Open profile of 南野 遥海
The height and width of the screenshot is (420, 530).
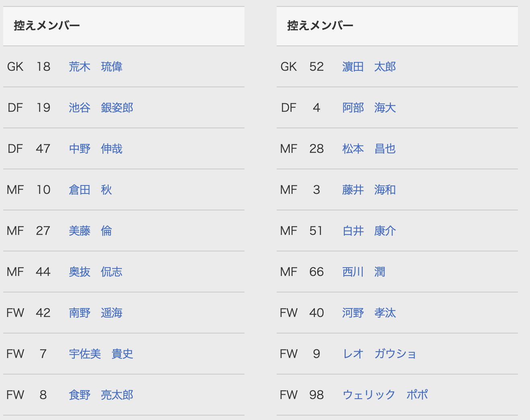coord(96,313)
